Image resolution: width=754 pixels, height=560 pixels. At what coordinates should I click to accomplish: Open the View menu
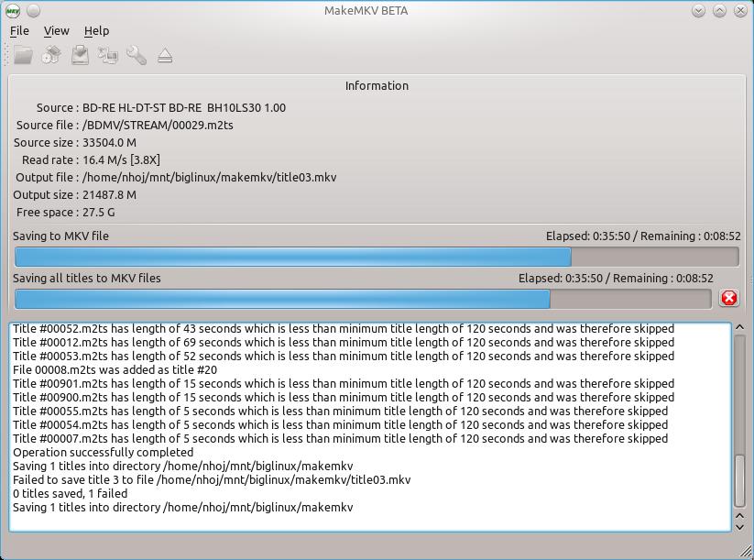tap(56, 30)
